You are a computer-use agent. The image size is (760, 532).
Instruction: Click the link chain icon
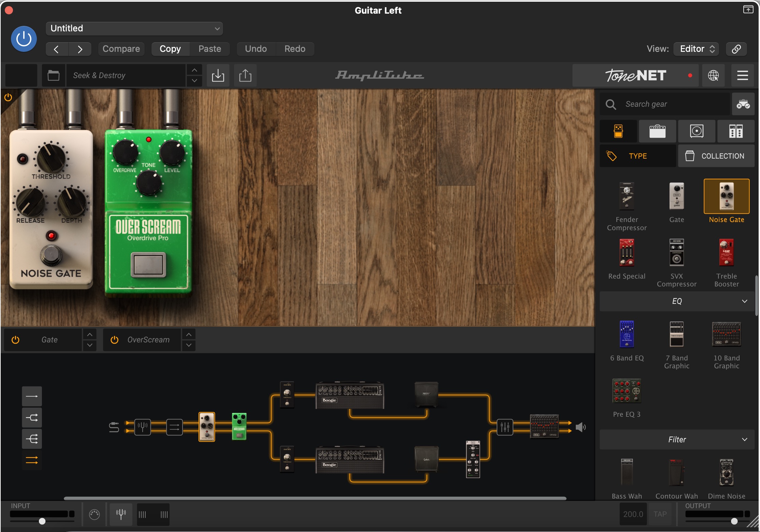pos(736,49)
